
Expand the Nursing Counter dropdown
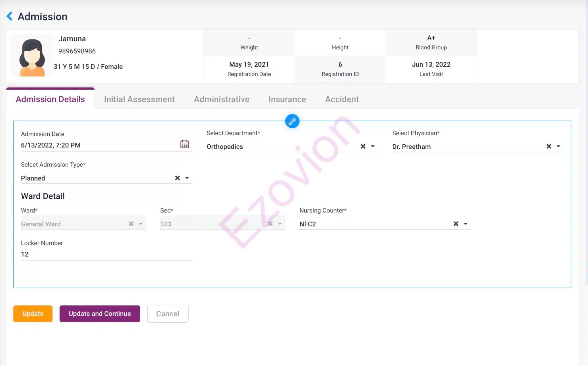pos(465,224)
